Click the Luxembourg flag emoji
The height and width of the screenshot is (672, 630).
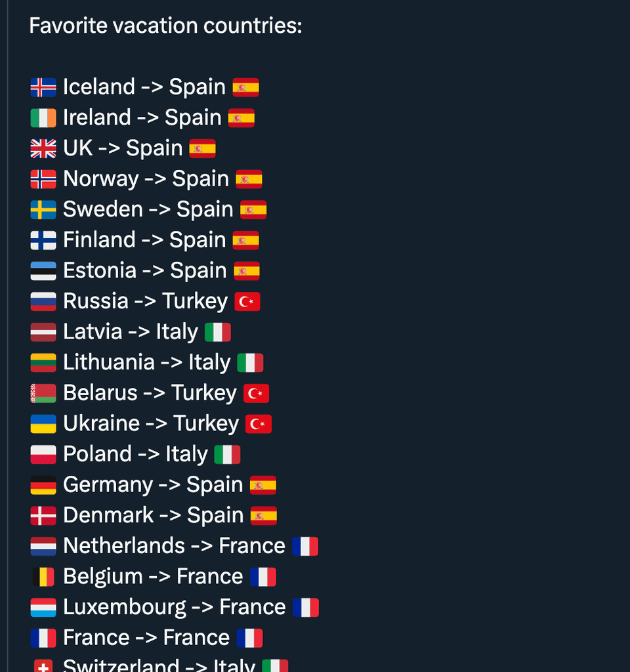coord(43,608)
